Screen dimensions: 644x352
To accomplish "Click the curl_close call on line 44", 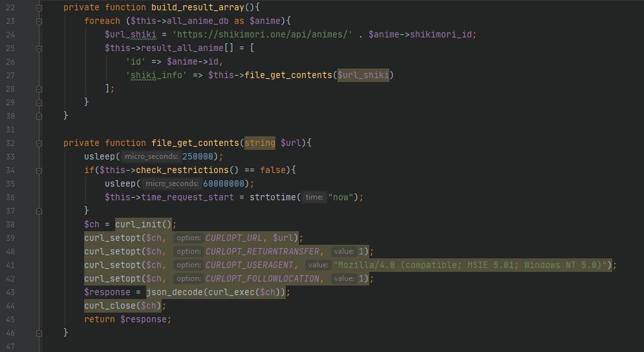I will coord(110,305).
